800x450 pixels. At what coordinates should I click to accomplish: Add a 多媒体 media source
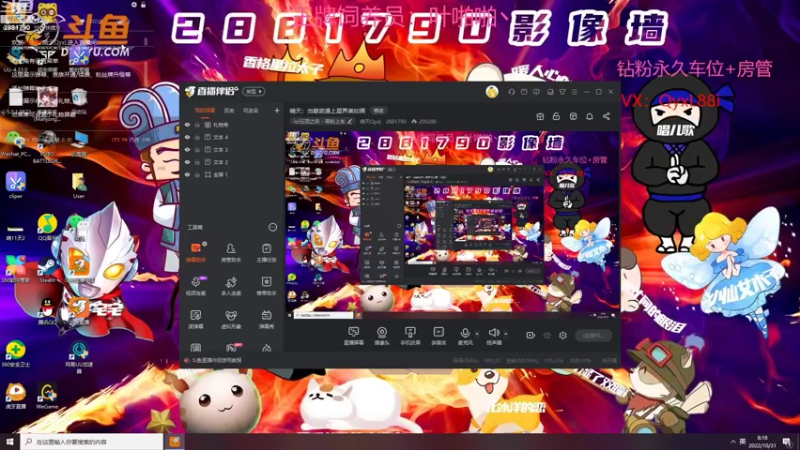pyautogui.click(x=438, y=336)
